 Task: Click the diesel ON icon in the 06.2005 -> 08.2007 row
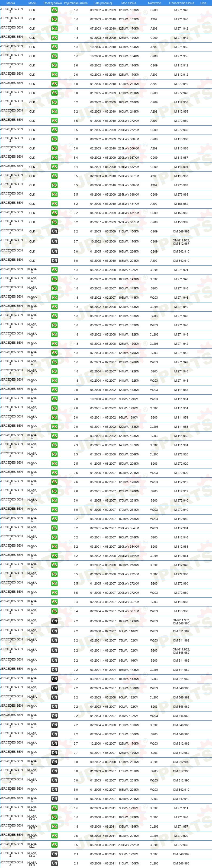(54, 799)
